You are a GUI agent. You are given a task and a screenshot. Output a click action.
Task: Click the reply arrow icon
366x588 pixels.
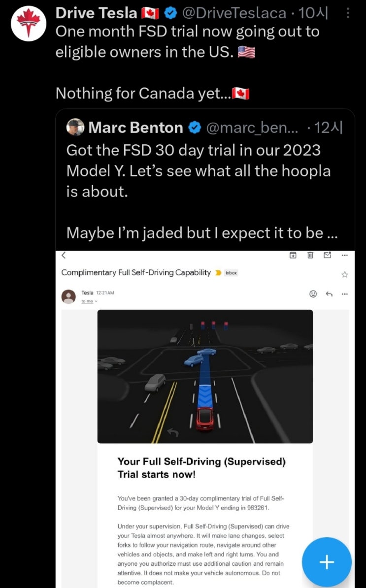(x=329, y=294)
